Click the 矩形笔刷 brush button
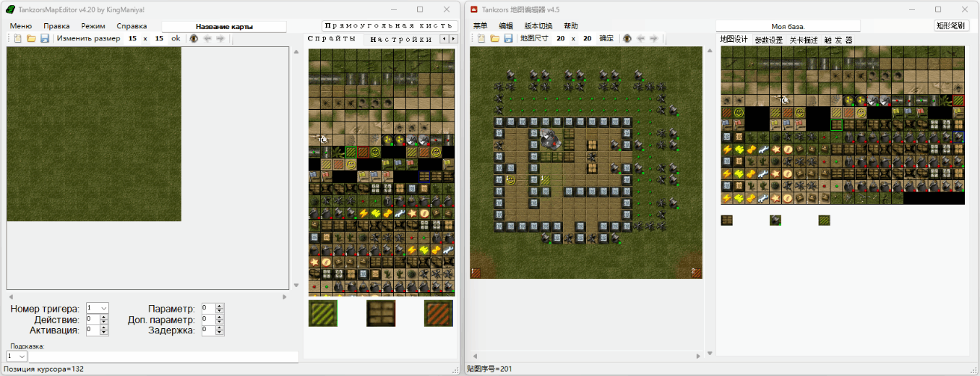The width and height of the screenshot is (980, 376). [950, 26]
